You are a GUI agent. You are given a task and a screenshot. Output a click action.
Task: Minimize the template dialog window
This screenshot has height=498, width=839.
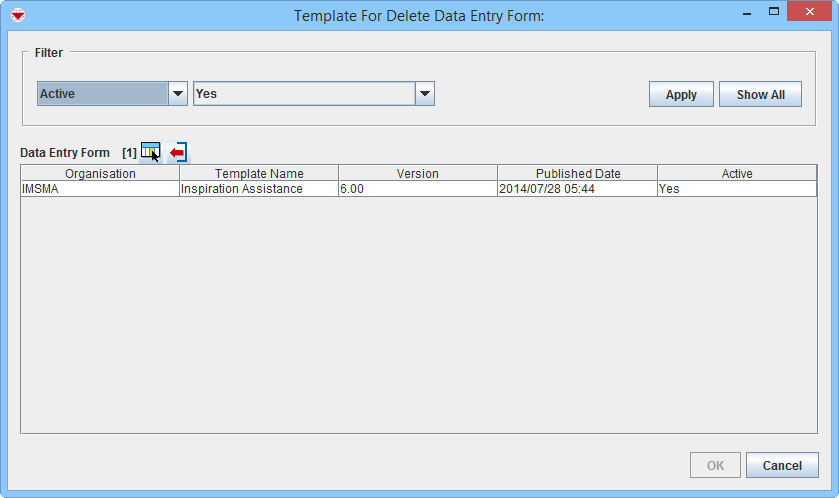(746, 12)
